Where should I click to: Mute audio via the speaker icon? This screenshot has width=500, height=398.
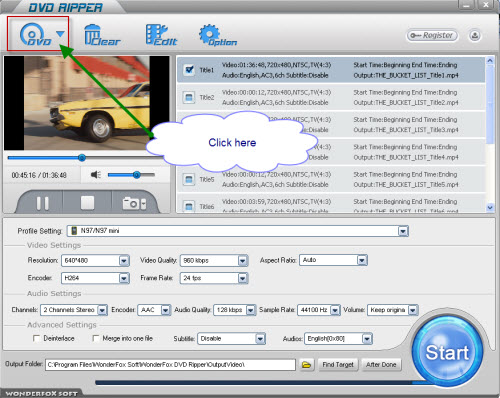click(96, 175)
